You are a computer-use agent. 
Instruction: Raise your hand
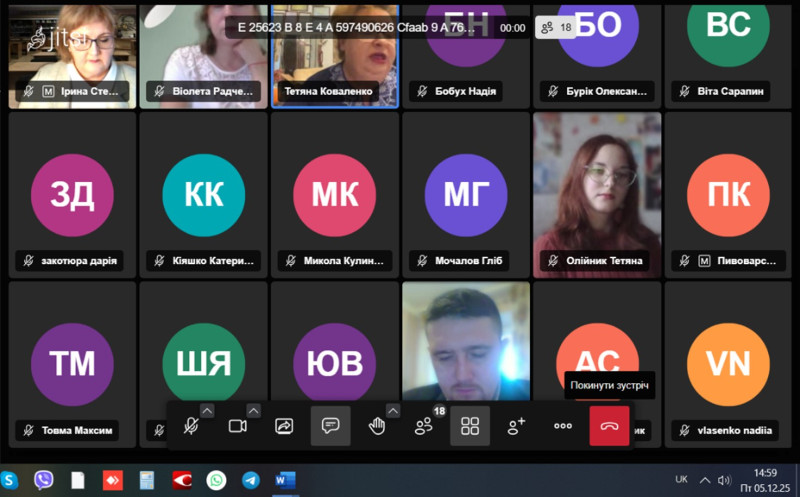pos(377,426)
